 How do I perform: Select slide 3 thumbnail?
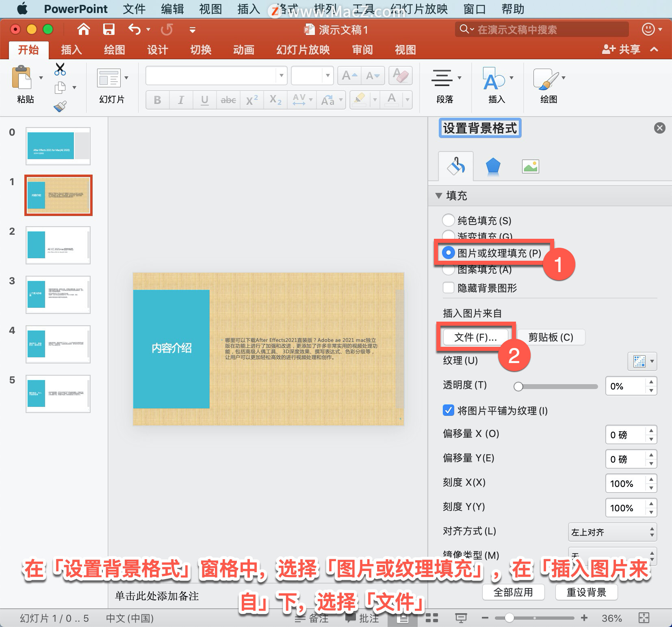58,295
